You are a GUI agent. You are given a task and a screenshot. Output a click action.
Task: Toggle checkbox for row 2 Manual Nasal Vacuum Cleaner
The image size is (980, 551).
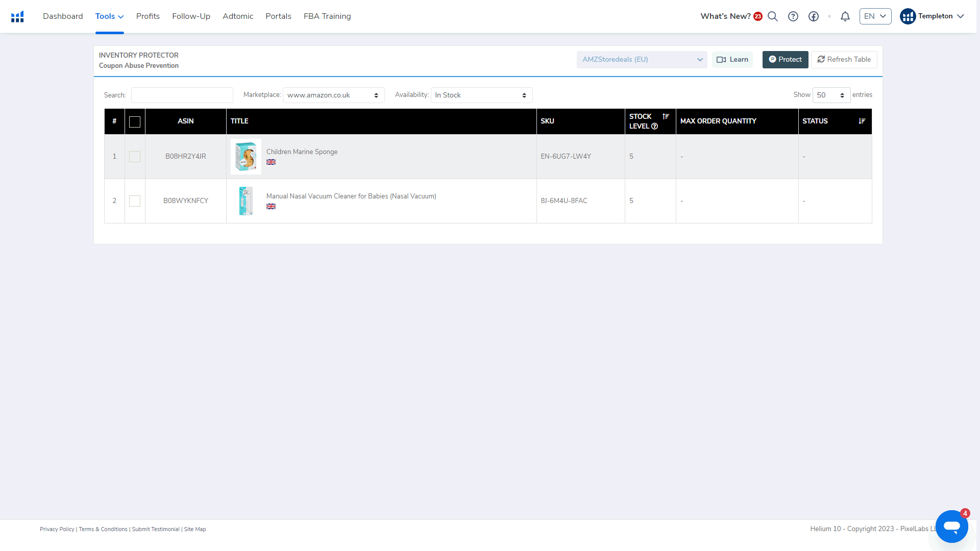coord(135,201)
